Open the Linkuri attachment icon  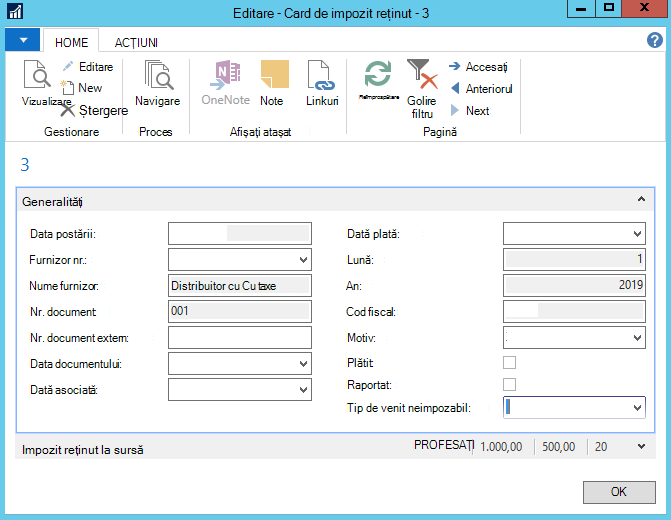(321, 75)
